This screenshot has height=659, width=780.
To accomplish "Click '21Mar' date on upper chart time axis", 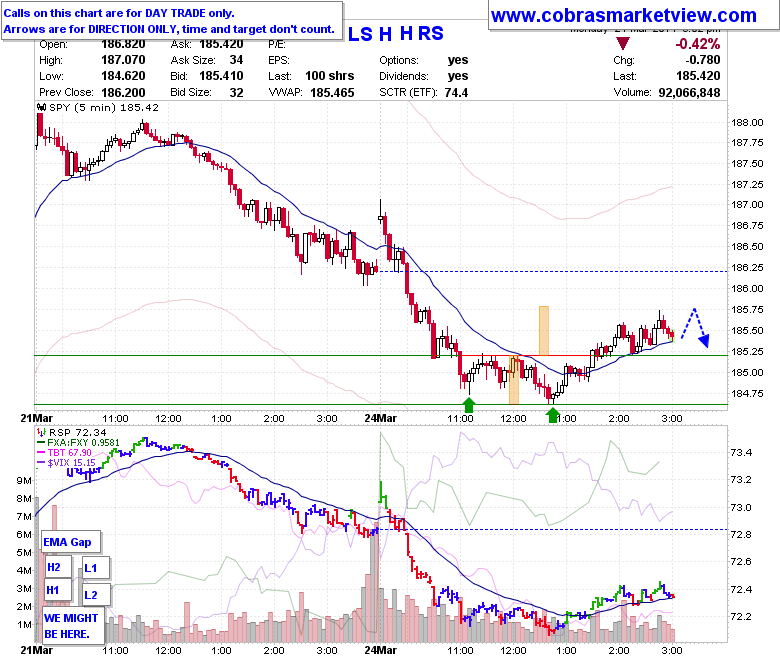I will [x=36, y=418].
